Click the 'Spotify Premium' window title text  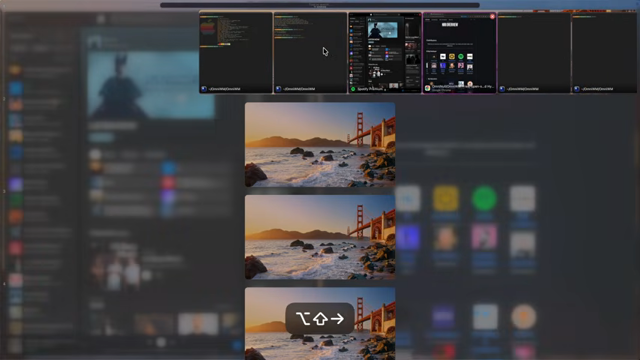pyautogui.click(x=371, y=89)
